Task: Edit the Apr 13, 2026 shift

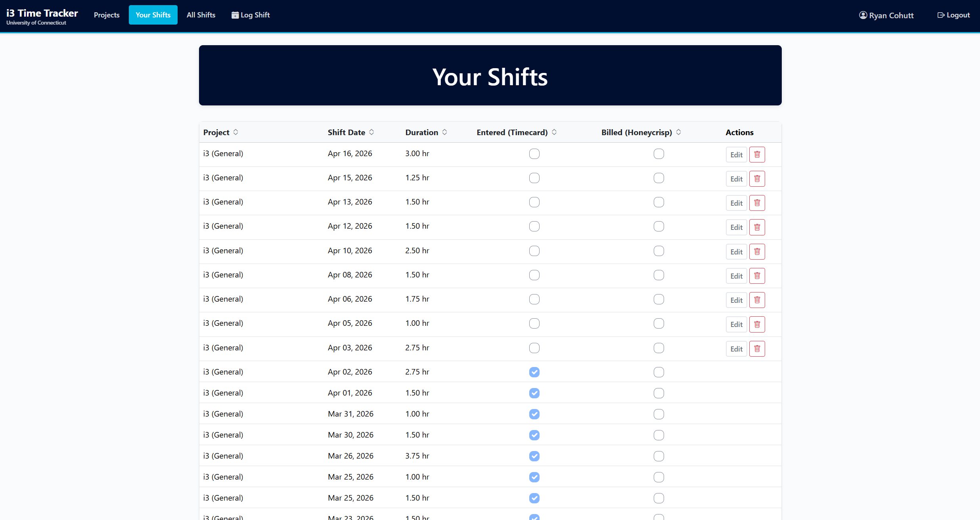Action: [x=736, y=203]
